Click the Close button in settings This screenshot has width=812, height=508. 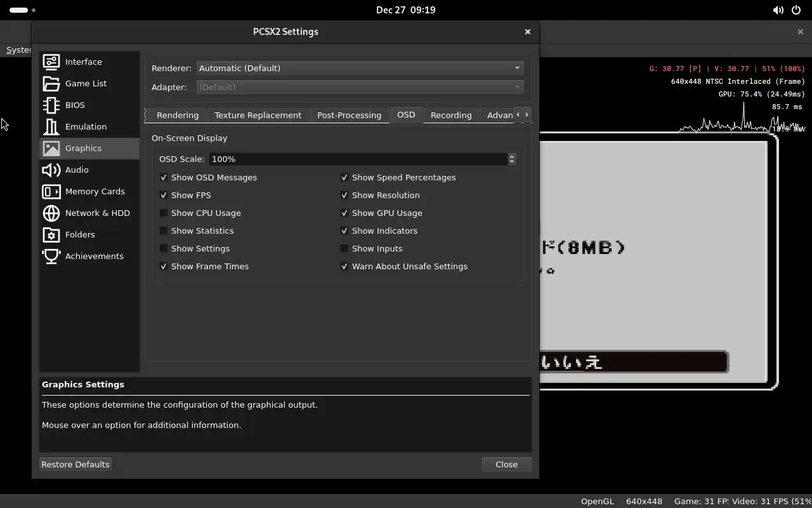point(506,464)
